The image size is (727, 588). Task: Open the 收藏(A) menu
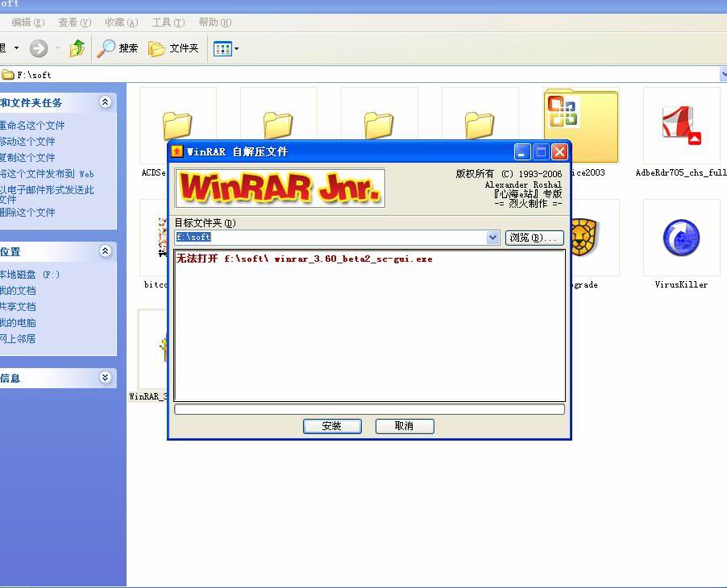pyautogui.click(x=122, y=23)
